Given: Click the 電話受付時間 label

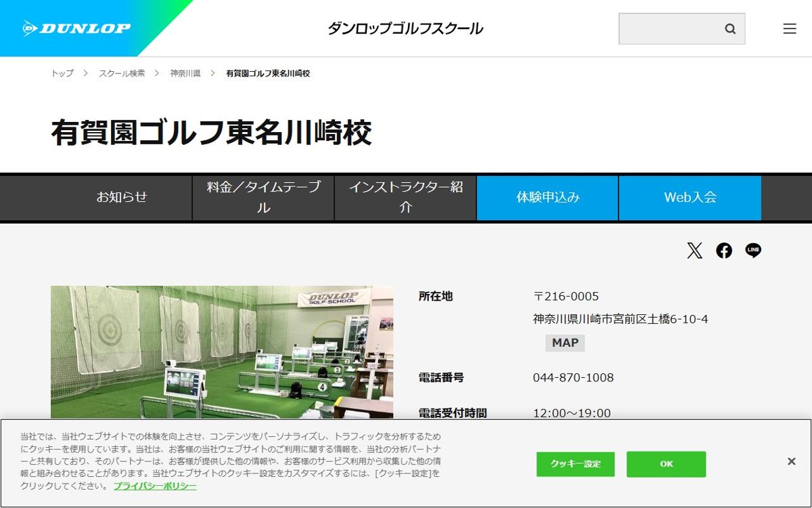Looking at the screenshot, I should pyautogui.click(x=453, y=413).
